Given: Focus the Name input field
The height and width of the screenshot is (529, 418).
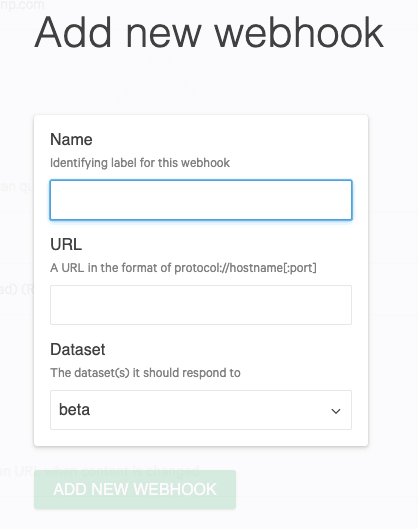Looking at the screenshot, I should tap(201, 200).
